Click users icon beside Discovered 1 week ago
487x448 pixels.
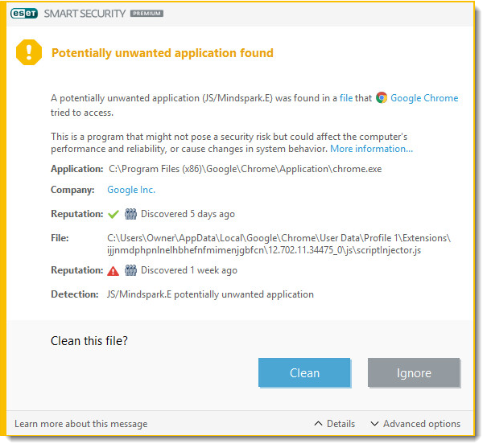pos(130,270)
